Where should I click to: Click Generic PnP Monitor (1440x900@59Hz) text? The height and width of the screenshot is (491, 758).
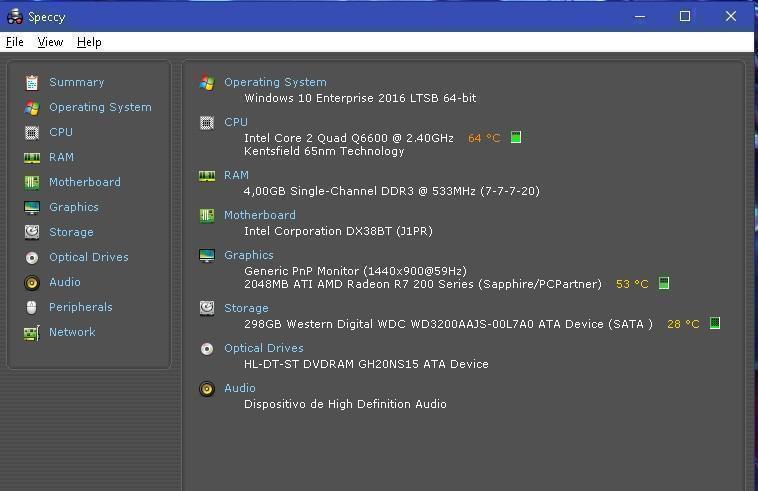(355, 271)
